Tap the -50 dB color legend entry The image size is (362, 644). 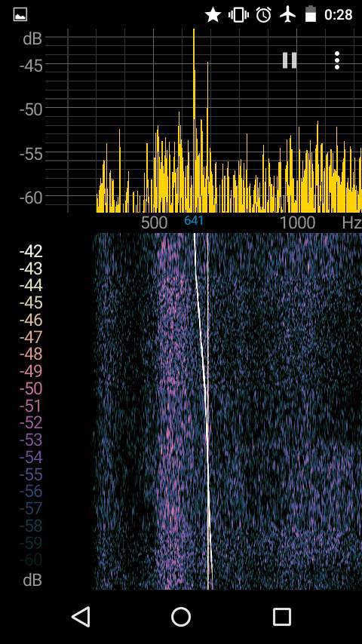point(31,388)
